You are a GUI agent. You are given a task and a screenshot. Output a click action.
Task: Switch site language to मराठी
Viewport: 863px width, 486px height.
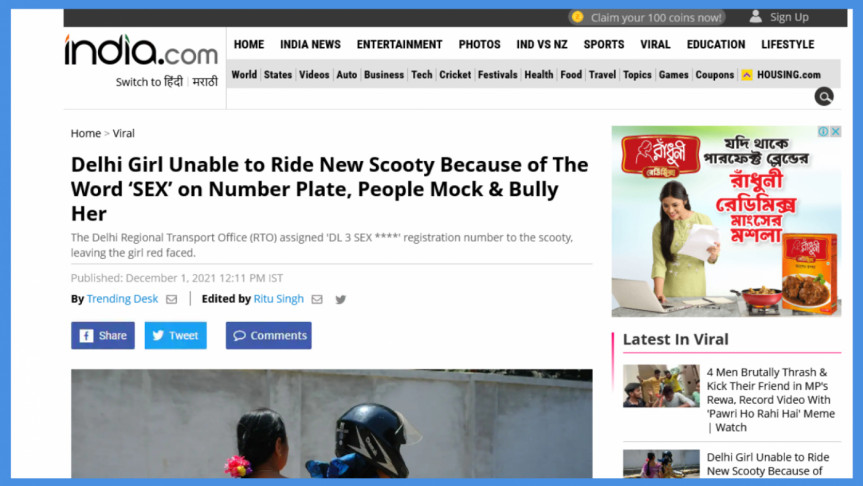[x=205, y=82]
